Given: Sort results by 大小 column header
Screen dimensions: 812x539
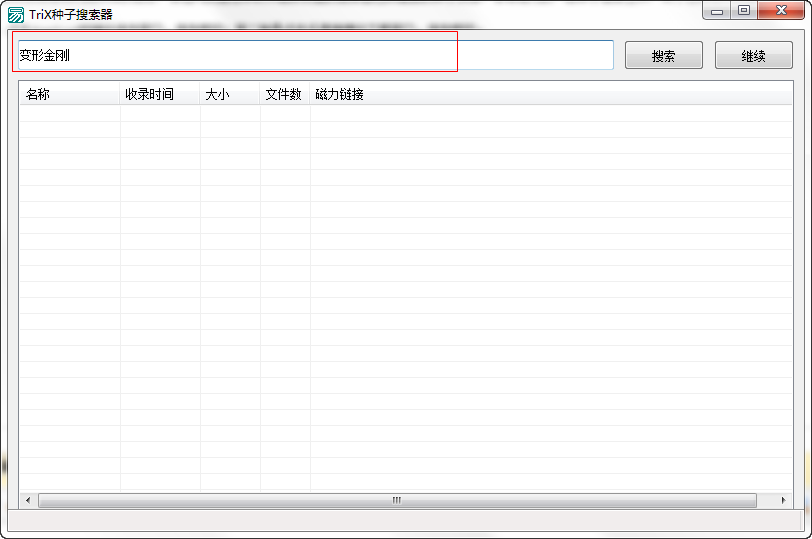Looking at the screenshot, I should pyautogui.click(x=229, y=94).
